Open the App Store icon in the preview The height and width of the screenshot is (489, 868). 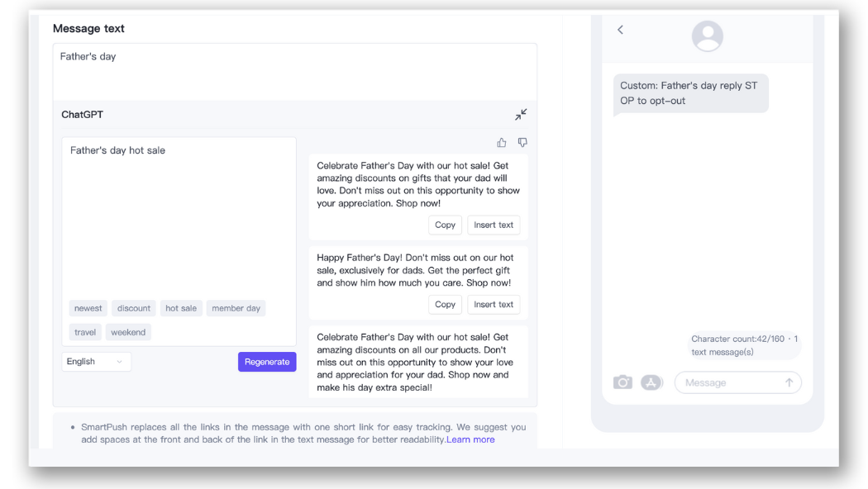(650, 382)
